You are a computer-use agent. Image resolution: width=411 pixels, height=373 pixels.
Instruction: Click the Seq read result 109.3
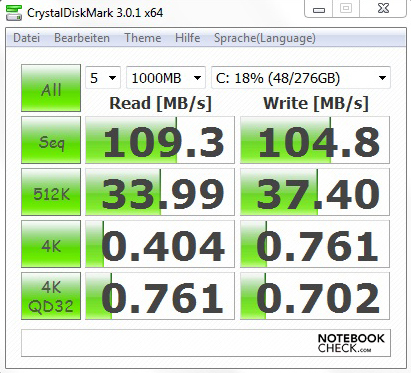coord(160,140)
